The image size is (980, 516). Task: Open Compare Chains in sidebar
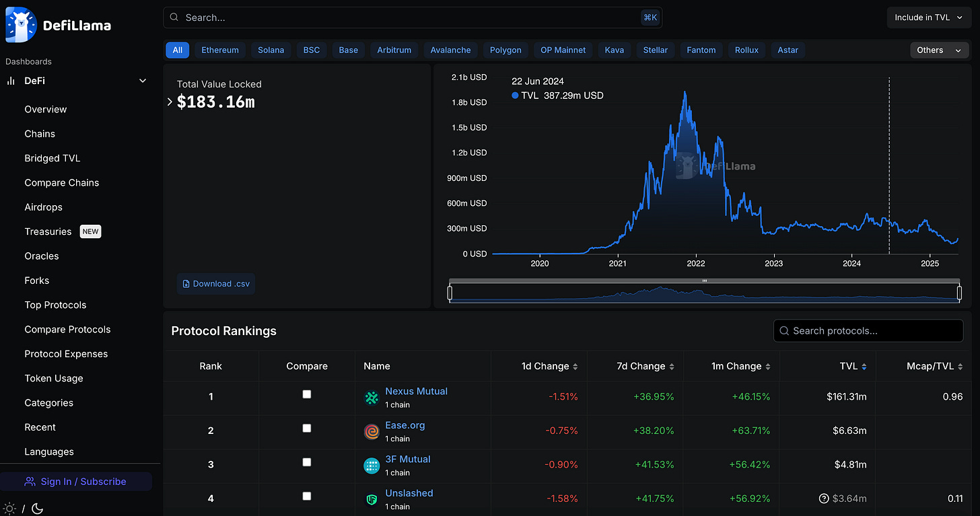62,183
